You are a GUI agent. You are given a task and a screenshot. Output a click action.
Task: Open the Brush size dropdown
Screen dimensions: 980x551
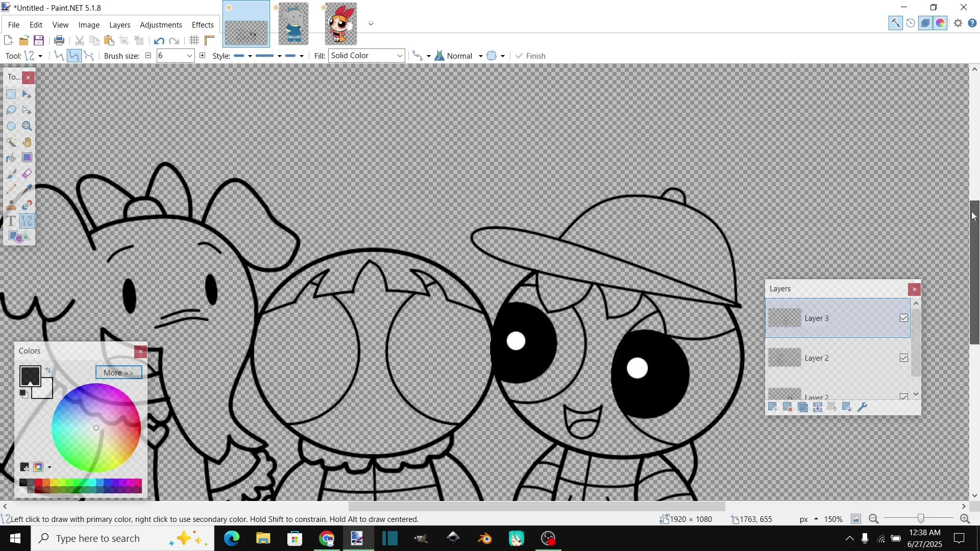(189, 56)
